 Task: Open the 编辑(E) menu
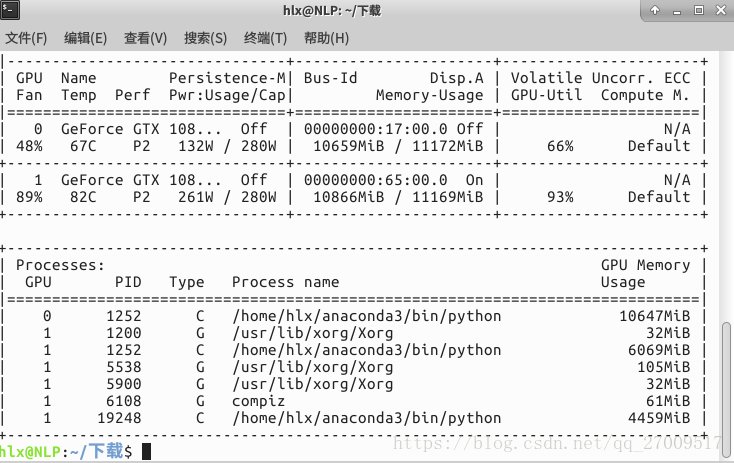86,38
